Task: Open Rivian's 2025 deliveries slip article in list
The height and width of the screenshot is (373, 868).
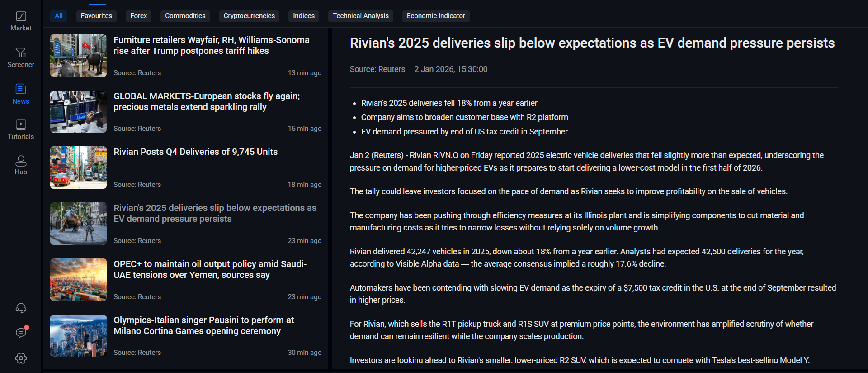Action: pos(215,213)
